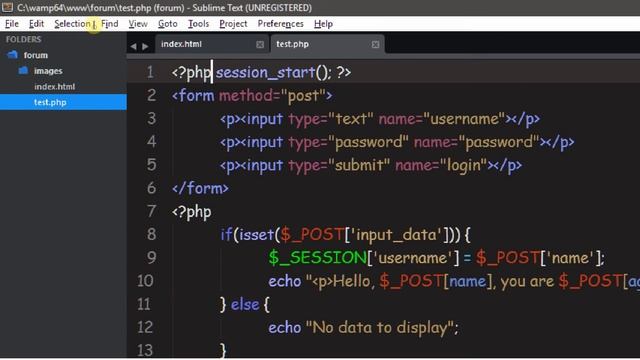Open the Find menu
640x360 pixels.
tap(110, 24)
